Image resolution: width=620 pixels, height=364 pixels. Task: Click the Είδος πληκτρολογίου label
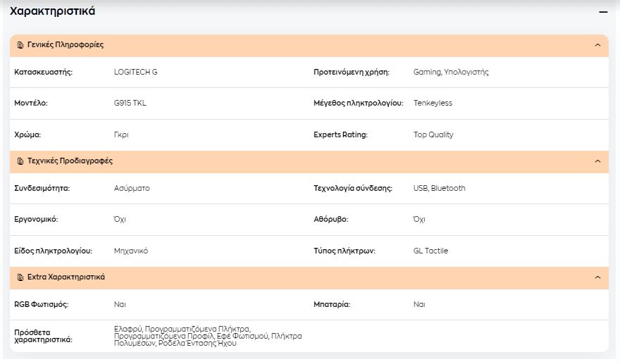pyautogui.click(x=53, y=251)
